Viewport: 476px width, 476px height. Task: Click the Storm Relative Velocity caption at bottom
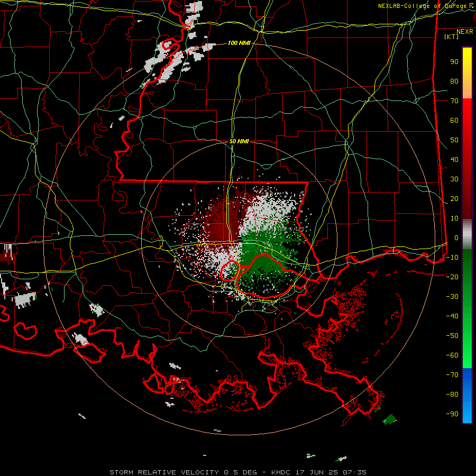237,472
